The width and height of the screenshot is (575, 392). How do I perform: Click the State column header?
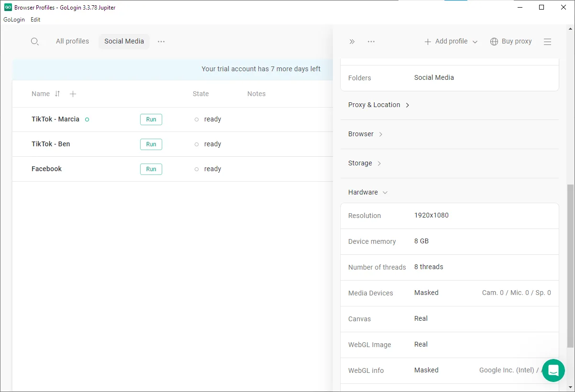coord(201,94)
